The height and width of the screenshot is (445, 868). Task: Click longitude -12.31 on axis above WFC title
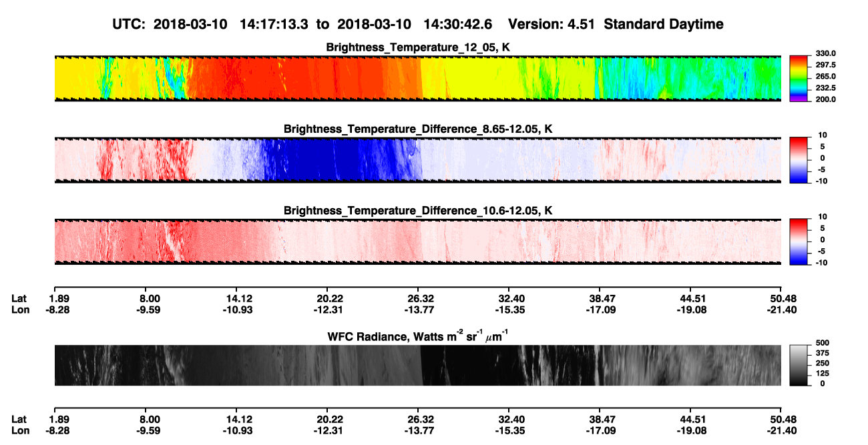click(x=327, y=310)
